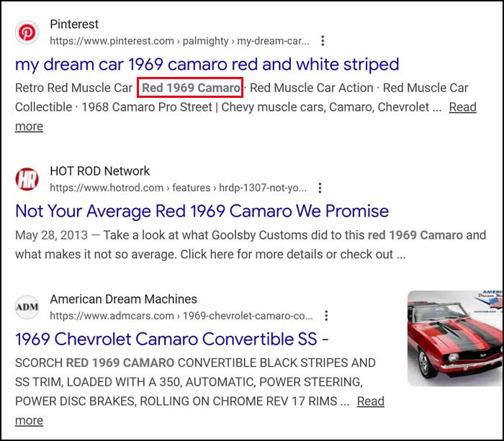This screenshot has height=441, width=504.
Task: Expand American Dream Machines snippet Read more
Action: (371, 401)
